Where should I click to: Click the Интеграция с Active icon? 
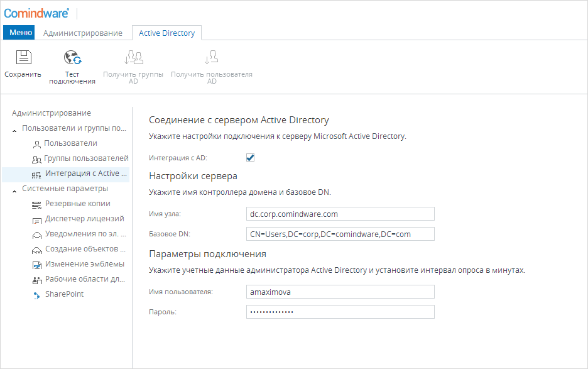[x=36, y=175]
